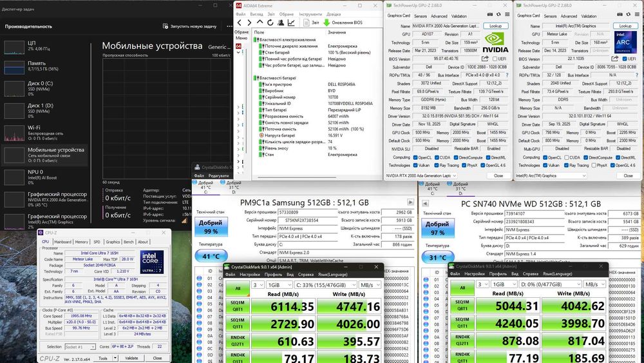
Task: Click refresh icon in Intel Arc GPU-Z window
Action: click(628, 14)
